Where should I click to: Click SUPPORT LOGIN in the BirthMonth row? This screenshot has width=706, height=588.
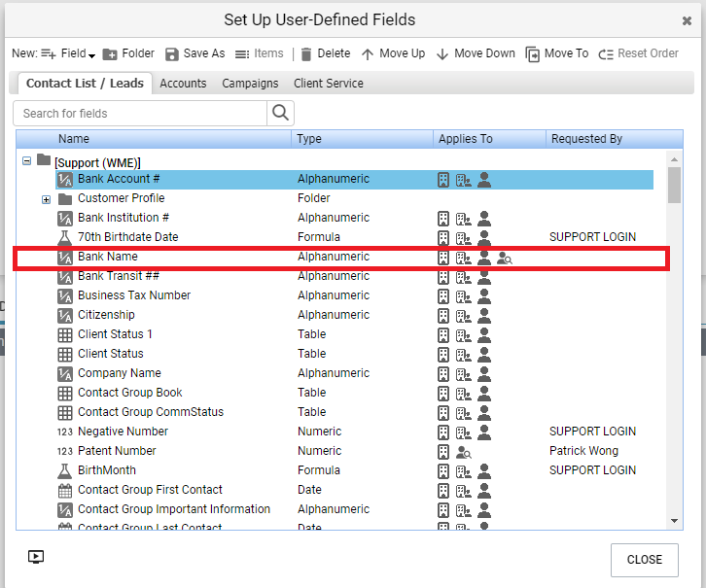[x=592, y=470]
